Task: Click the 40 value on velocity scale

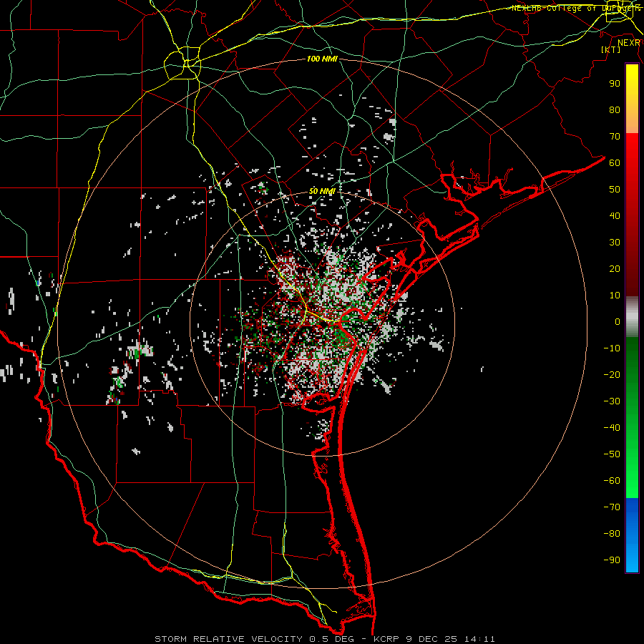Action: [615, 215]
